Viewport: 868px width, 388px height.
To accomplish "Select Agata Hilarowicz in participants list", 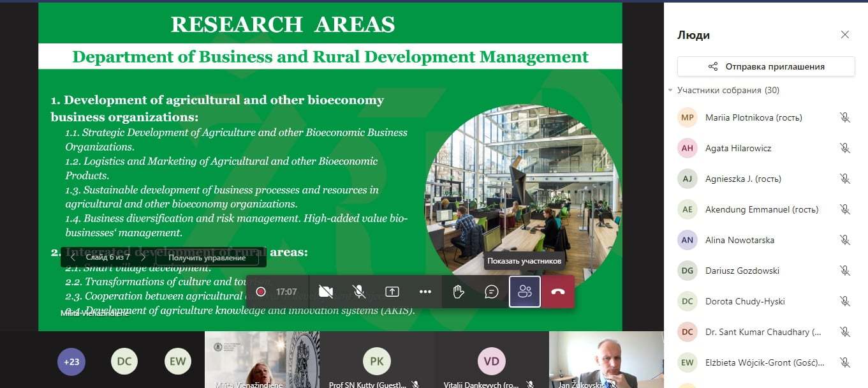I will (x=738, y=148).
